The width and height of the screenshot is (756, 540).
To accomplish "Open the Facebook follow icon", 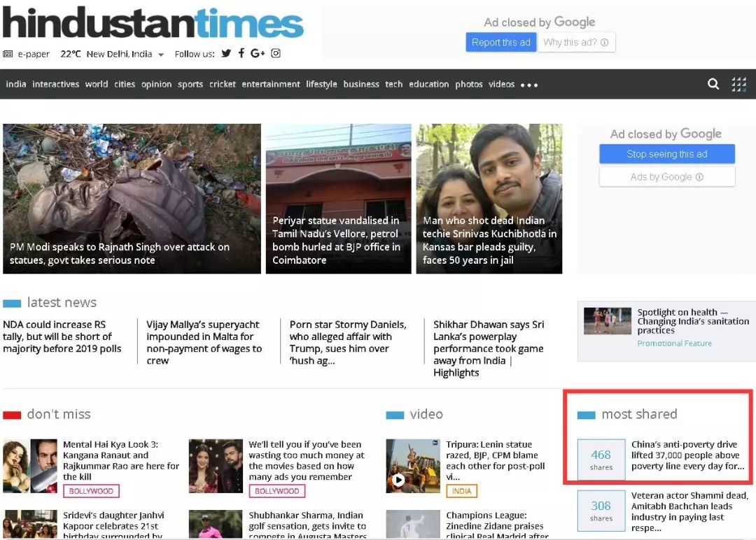I will pyautogui.click(x=241, y=53).
